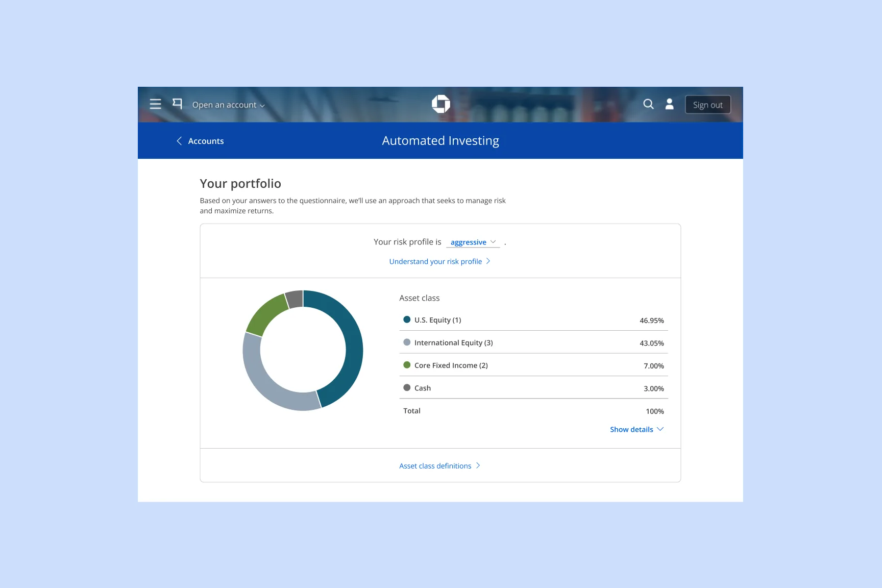
Task: Click the Automated Investing page title
Action: point(440,141)
